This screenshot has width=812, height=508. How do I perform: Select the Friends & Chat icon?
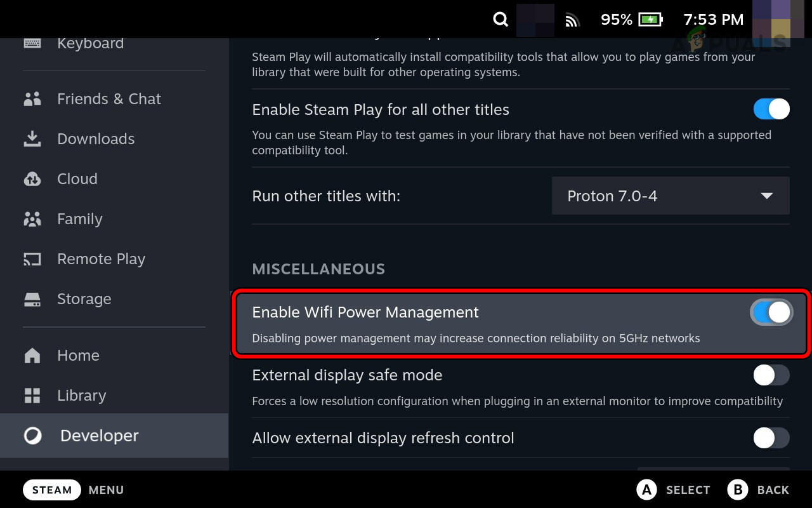click(x=32, y=98)
